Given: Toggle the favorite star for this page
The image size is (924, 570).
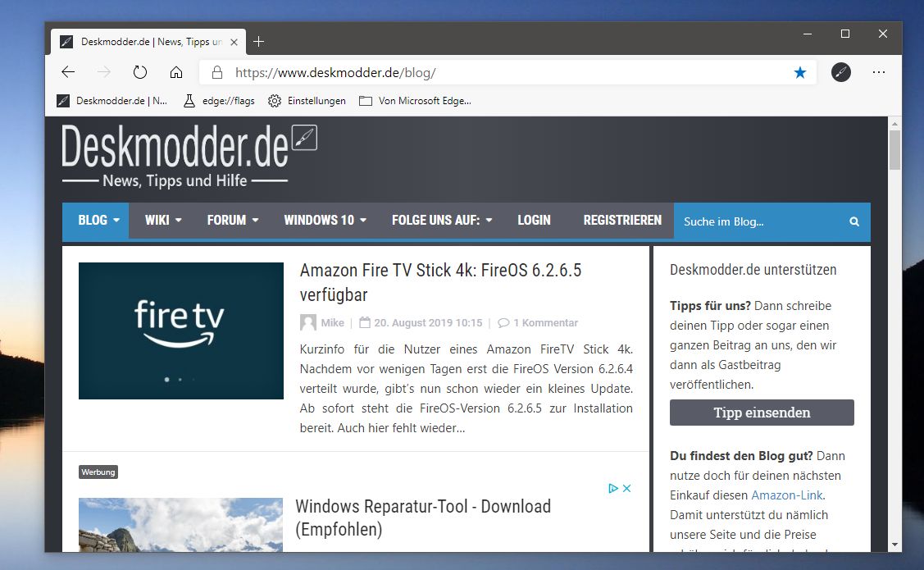Looking at the screenshot, I should (799, 72).
